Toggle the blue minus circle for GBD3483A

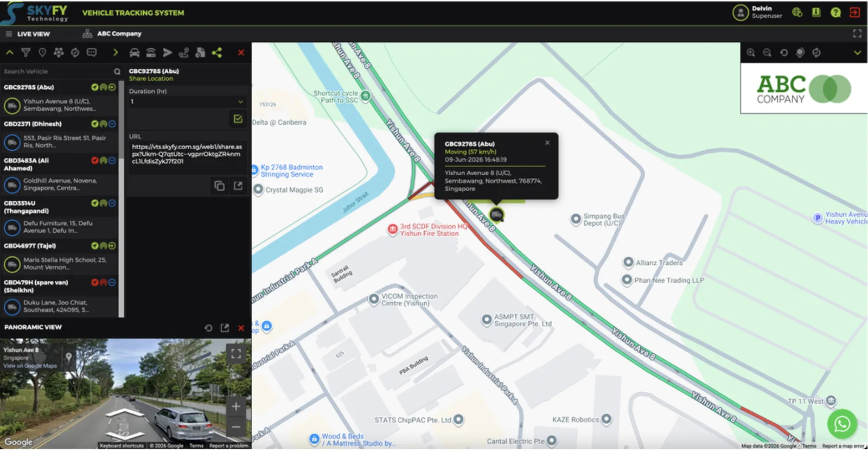pos(112,161)
